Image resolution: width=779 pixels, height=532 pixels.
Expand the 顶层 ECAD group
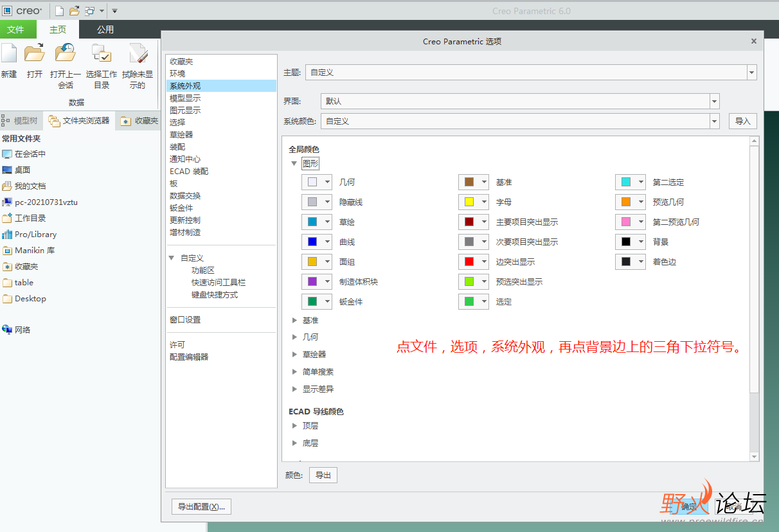294,426
